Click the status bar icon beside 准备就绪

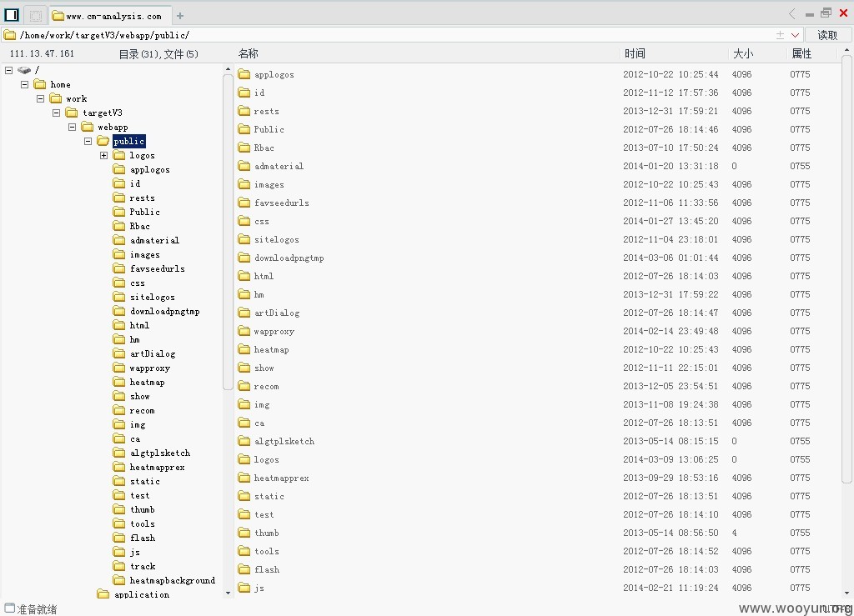click(10, 608)
